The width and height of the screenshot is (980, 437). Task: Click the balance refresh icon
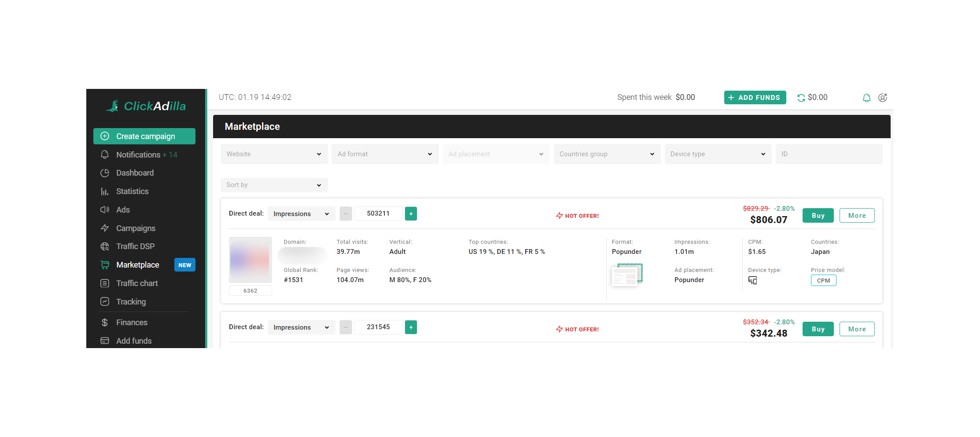801,98
